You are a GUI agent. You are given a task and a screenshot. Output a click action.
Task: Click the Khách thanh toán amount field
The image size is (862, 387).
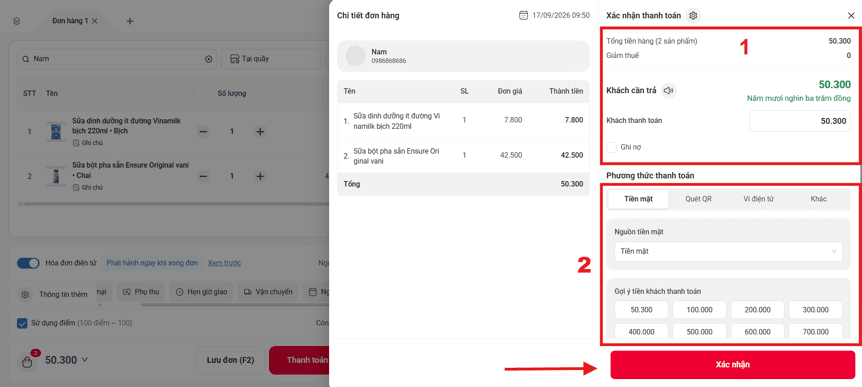point(800,121)
